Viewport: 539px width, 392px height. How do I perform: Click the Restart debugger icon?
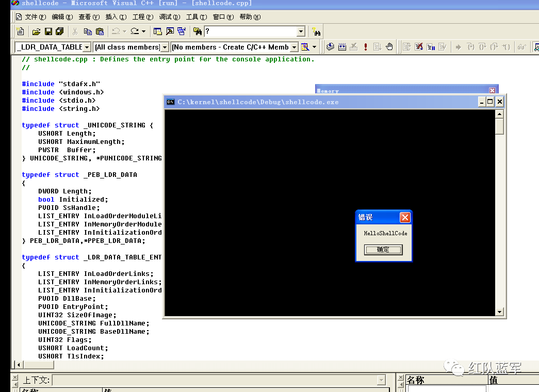pyautogui.click(x=407, y=47)
